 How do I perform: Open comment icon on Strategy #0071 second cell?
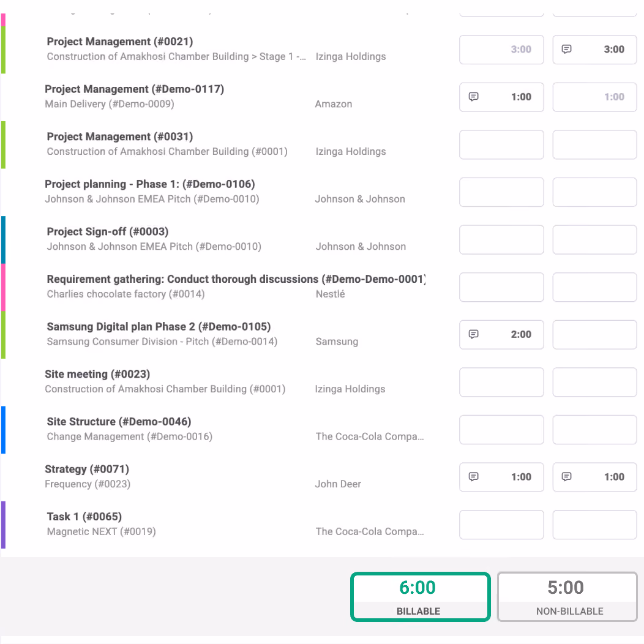(566, 477)
